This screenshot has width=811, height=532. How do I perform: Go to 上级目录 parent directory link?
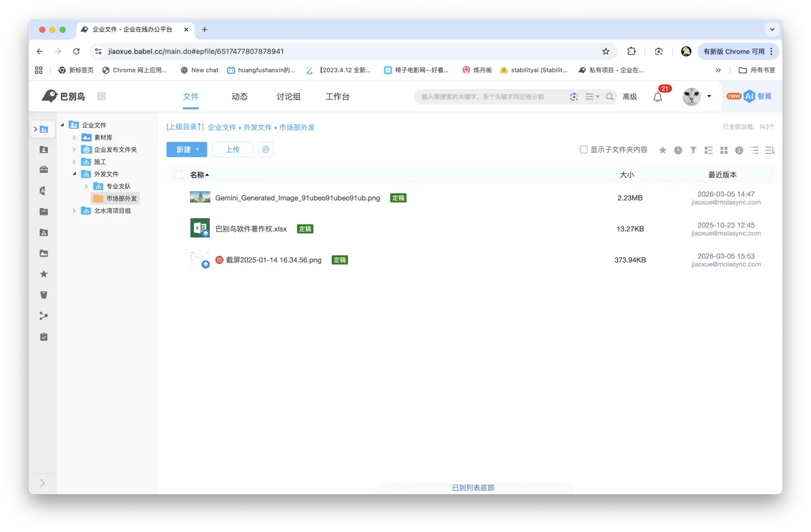click(185, 127)
